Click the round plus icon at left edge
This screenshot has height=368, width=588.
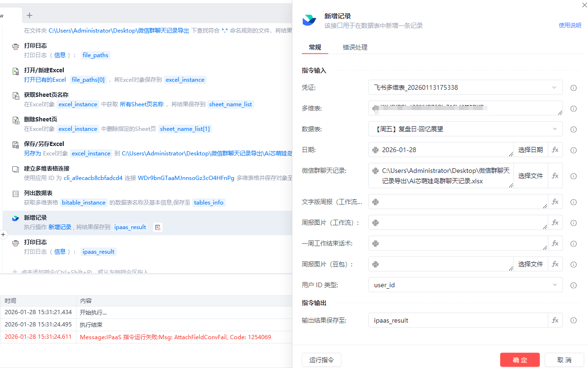tap(3, 235)
